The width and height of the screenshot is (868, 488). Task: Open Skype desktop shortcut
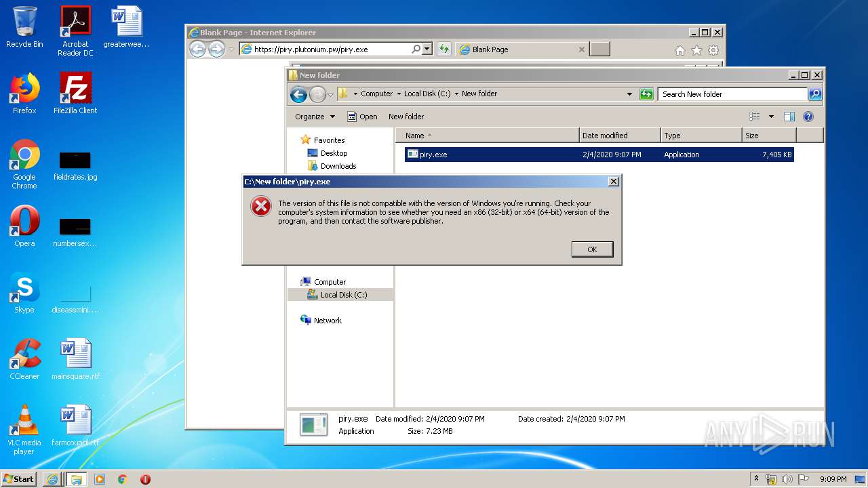coord(24,293)
